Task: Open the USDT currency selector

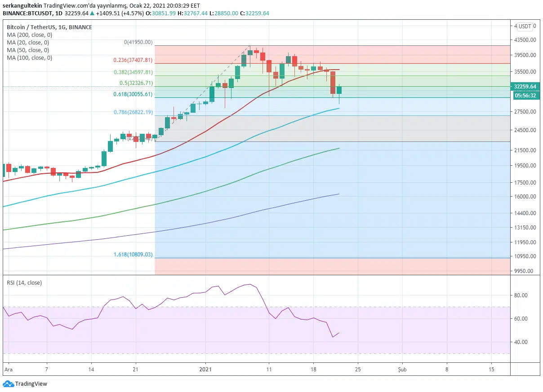Action: click(525, 26)
